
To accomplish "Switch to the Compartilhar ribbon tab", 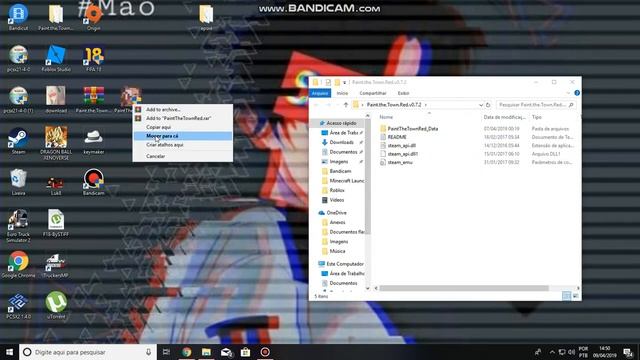I will click(x=373, y=93).
